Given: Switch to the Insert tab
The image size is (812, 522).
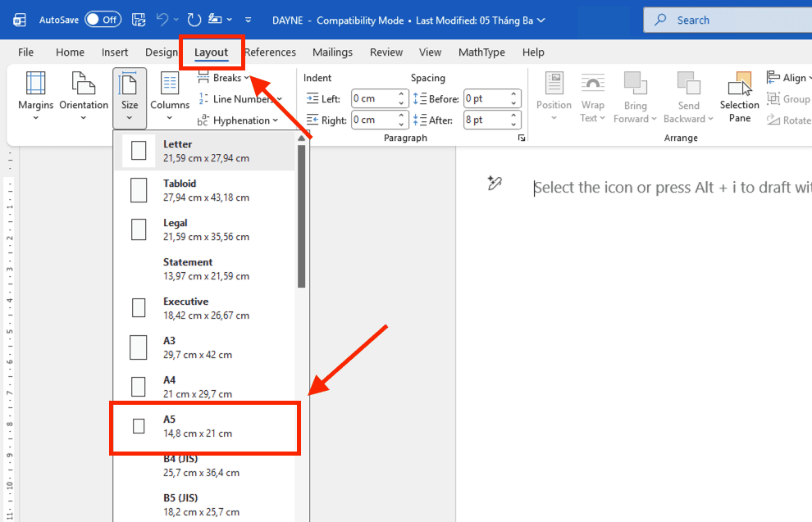Looking at the screenshot, I should [x=115, y=52].
